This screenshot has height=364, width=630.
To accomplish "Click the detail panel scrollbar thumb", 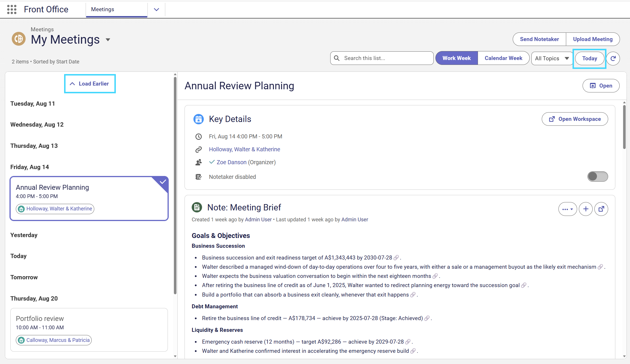I will tap(624, 127).
